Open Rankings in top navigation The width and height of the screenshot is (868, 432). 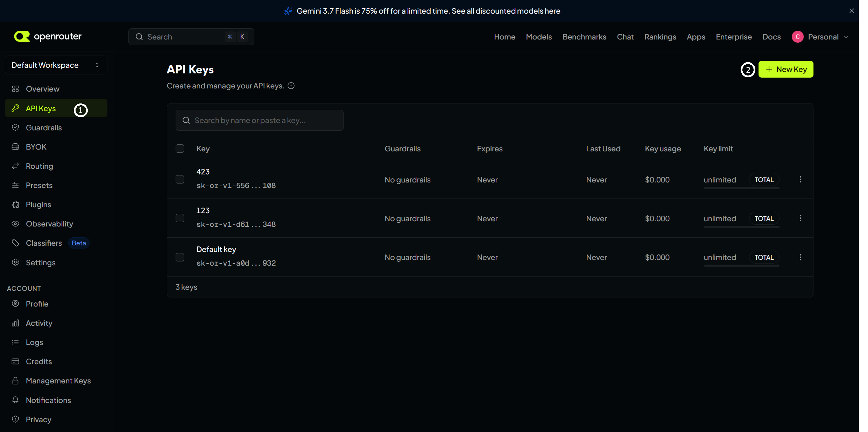click(x=660, y=37)
